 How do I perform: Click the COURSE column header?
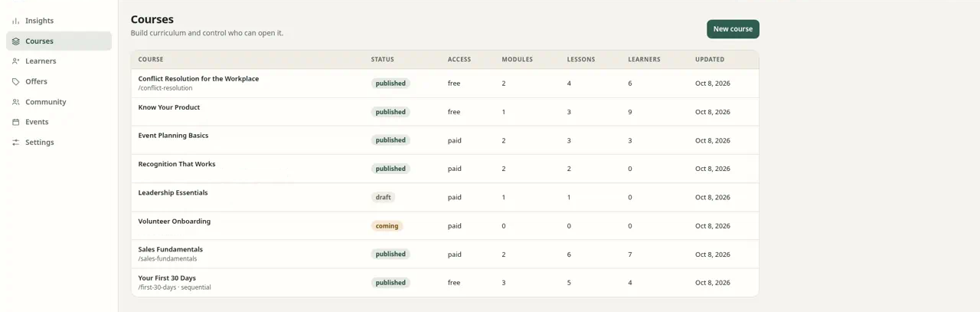coord(151,59)
